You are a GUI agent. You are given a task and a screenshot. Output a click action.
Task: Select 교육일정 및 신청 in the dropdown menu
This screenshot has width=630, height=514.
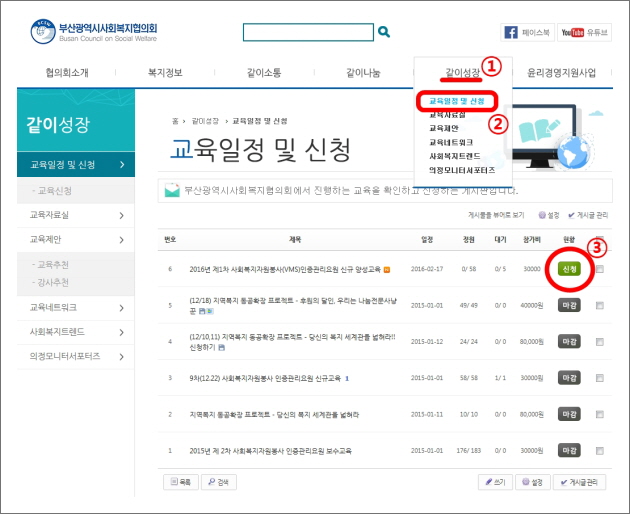pyautogui.click(x=457, y=101)
